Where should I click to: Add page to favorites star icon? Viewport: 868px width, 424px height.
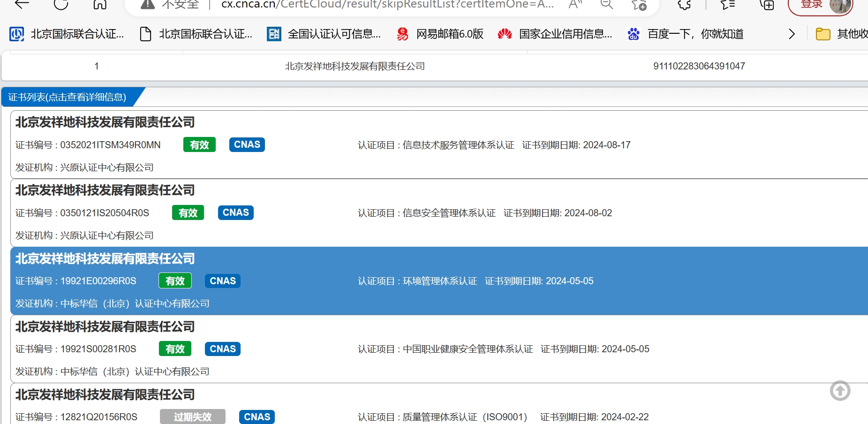coord(639,5)
